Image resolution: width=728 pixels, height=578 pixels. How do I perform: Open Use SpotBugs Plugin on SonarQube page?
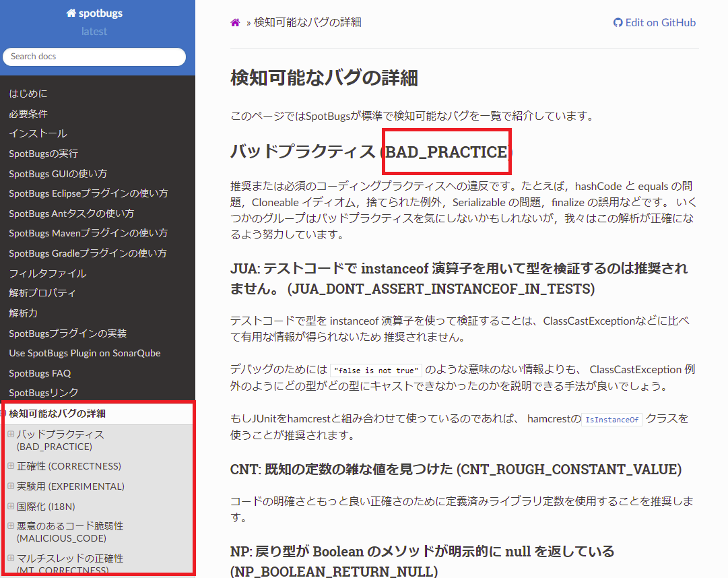(84, 353)
